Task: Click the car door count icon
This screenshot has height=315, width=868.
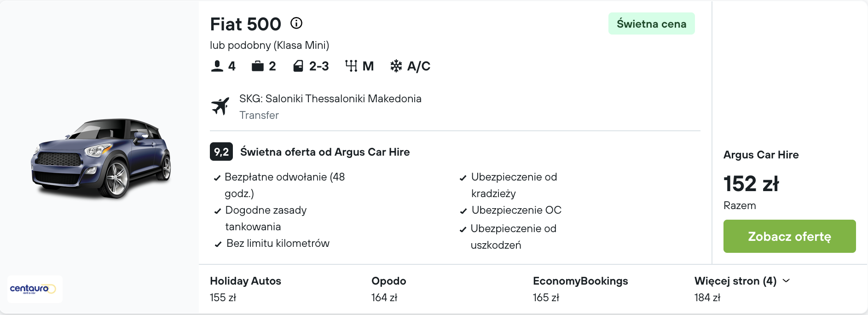Action: click(298, 66)
